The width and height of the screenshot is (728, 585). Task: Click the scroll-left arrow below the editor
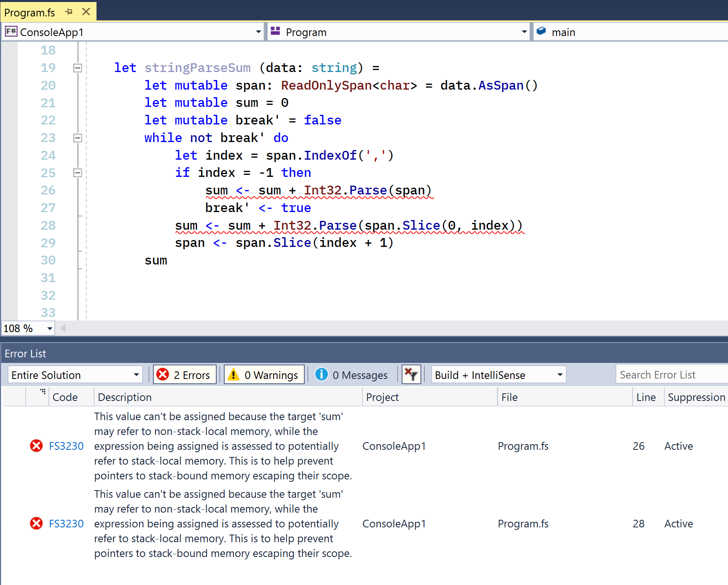[x=63, y=328]
